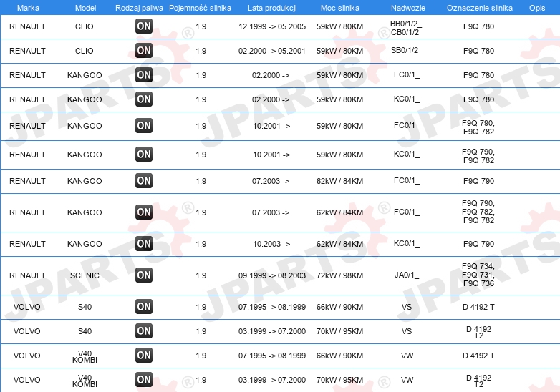Click the Nadwozie column header
The height and width of the screenshot is (392, 560).
tap(408, 8)
